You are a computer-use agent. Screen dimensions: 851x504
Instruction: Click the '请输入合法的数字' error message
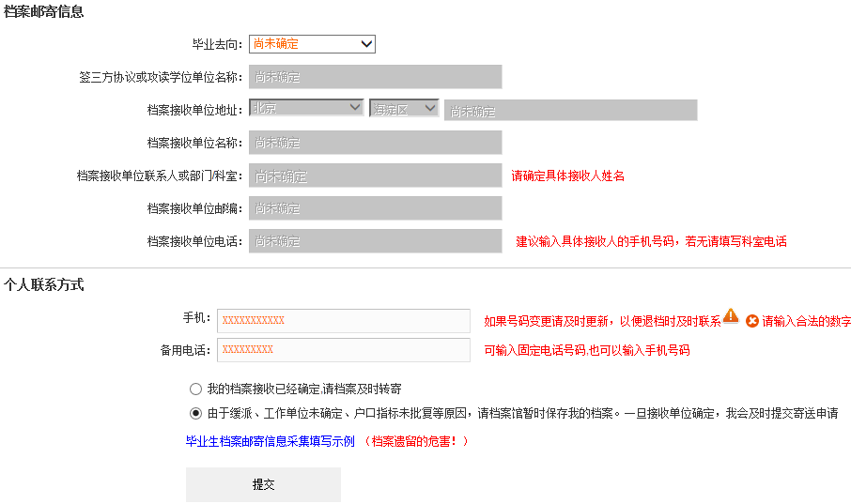point(806,321)
